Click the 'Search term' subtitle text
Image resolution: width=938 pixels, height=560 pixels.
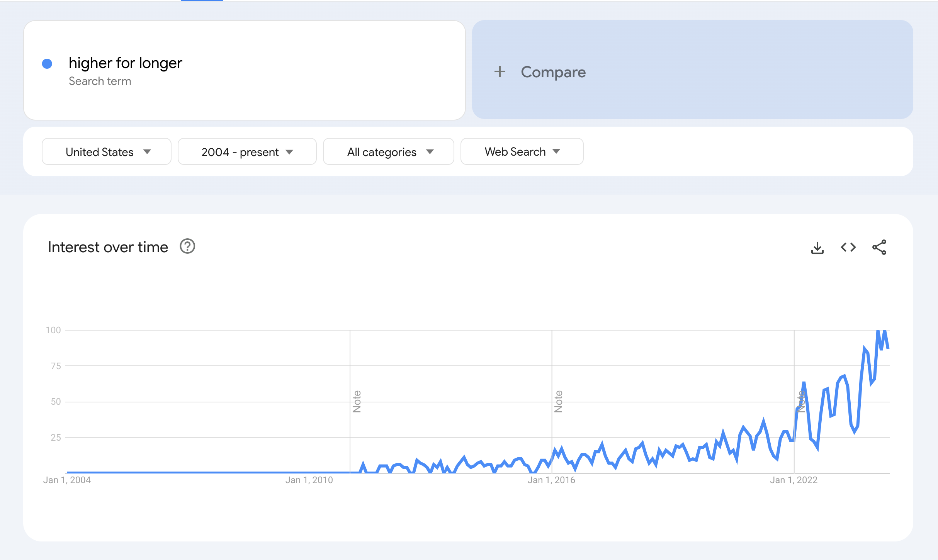click(x=100, y=81)
